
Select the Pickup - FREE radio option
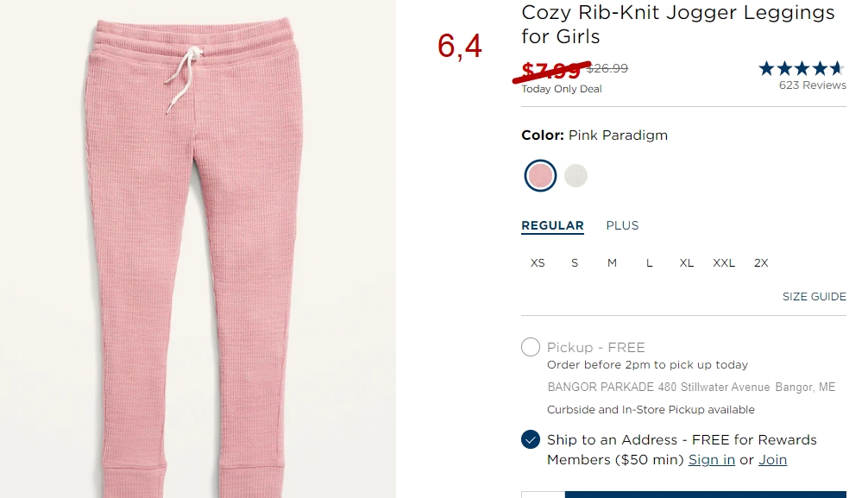(531, 347)
